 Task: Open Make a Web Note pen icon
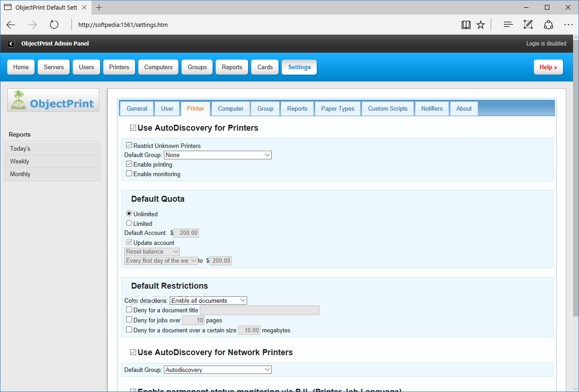click(528, 25)
